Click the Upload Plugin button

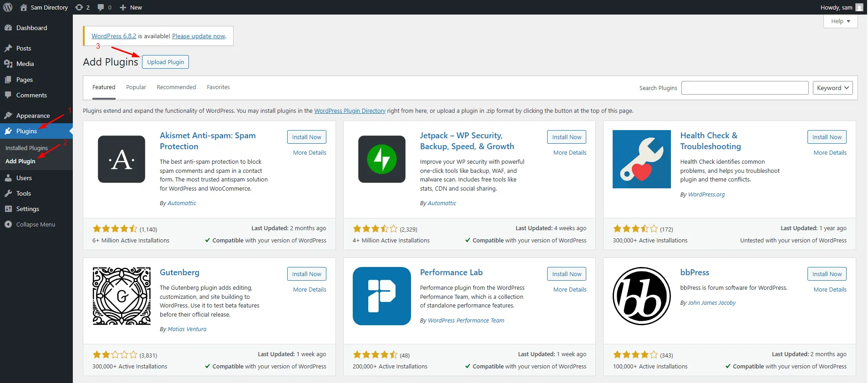tap(166, 62)
